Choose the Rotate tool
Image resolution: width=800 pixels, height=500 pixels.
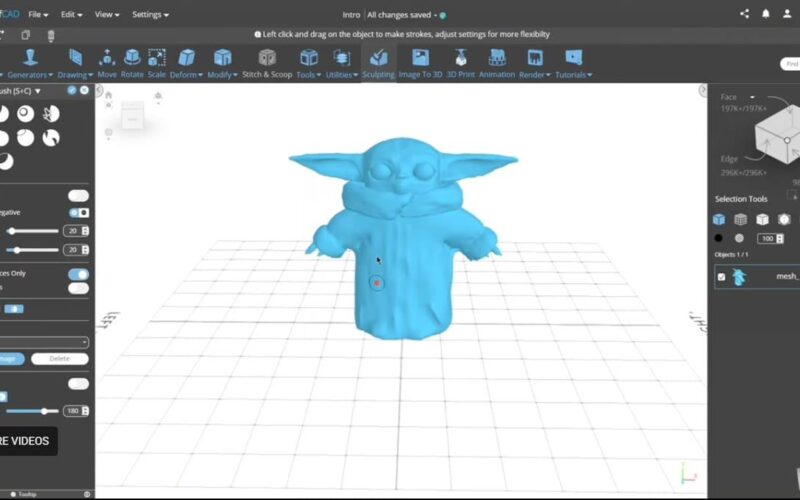click(x=132, y=63)
